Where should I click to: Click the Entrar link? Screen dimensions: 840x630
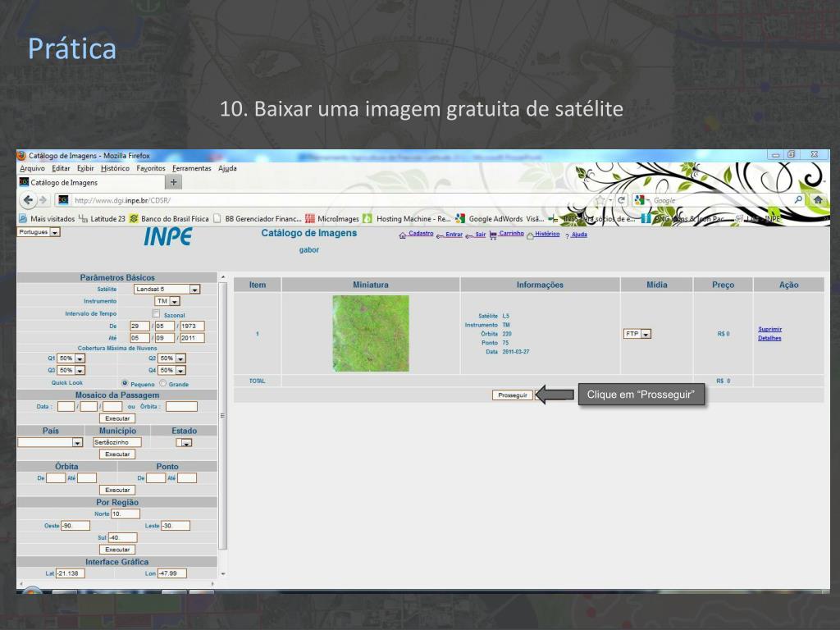click(x=454, y=234)
